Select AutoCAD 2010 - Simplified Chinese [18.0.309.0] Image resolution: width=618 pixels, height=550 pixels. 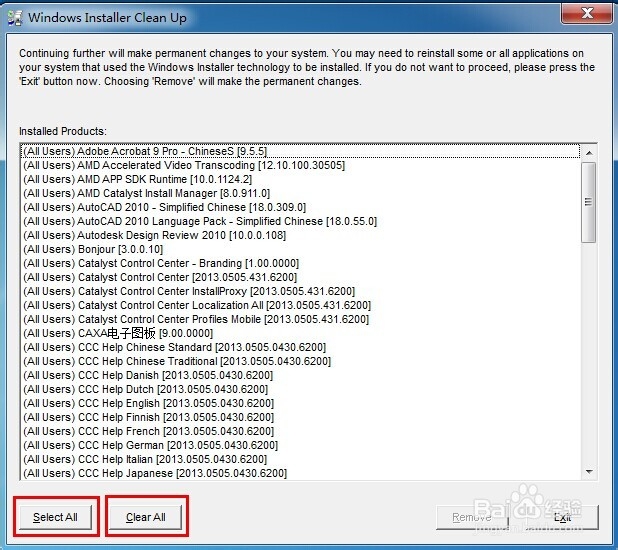[x=300, y=207]
